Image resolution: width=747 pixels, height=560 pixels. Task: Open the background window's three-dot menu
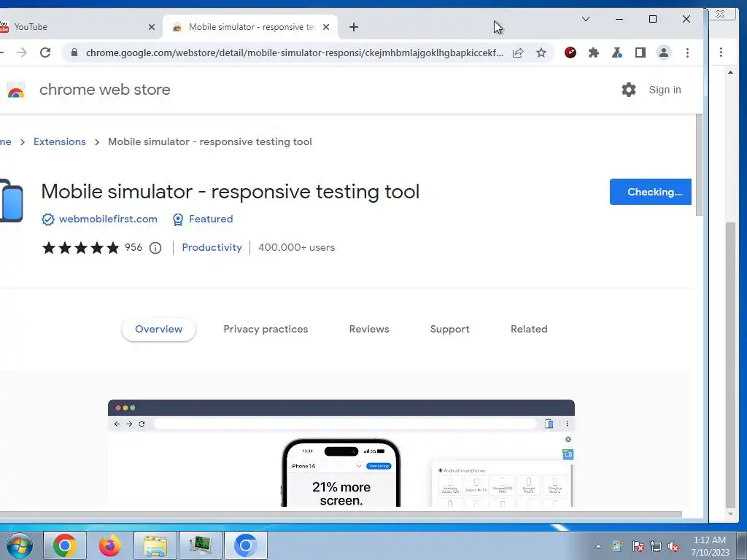point(721,52)
